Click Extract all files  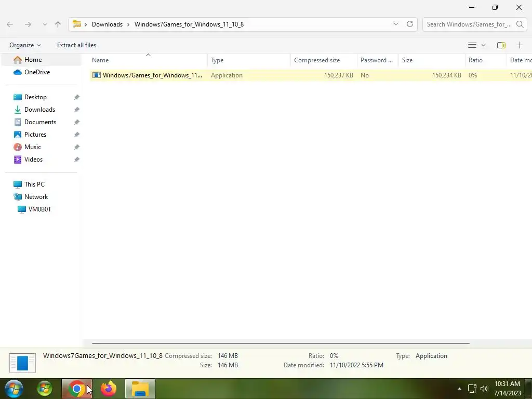[x=76, y=45]
